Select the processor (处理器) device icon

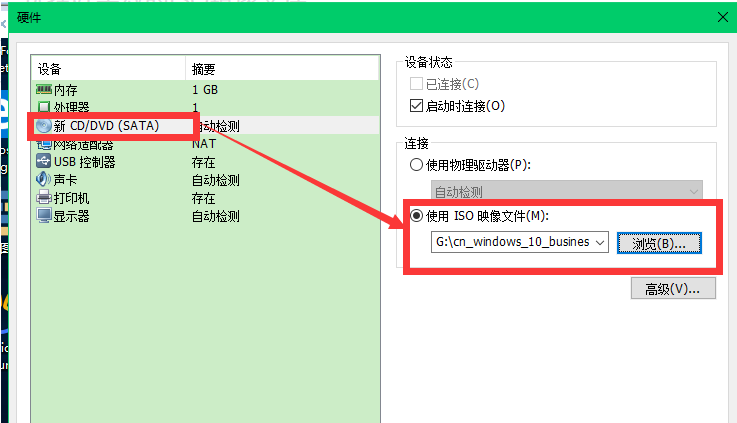coord(44,107)
